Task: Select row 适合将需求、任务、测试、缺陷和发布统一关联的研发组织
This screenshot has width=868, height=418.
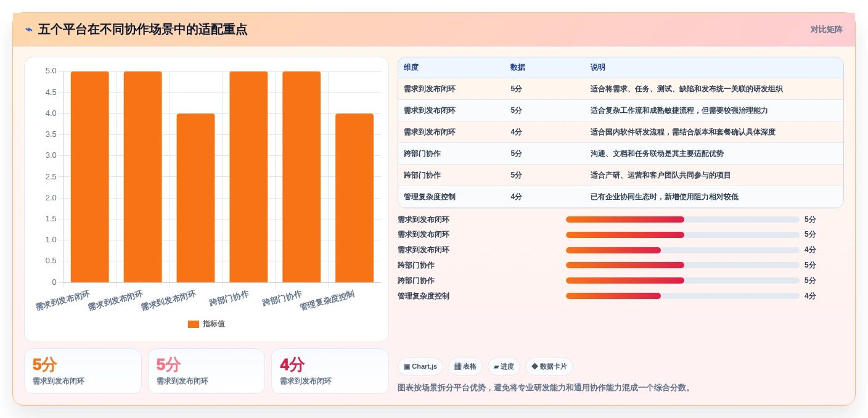Action: click(x=621, y=89)
